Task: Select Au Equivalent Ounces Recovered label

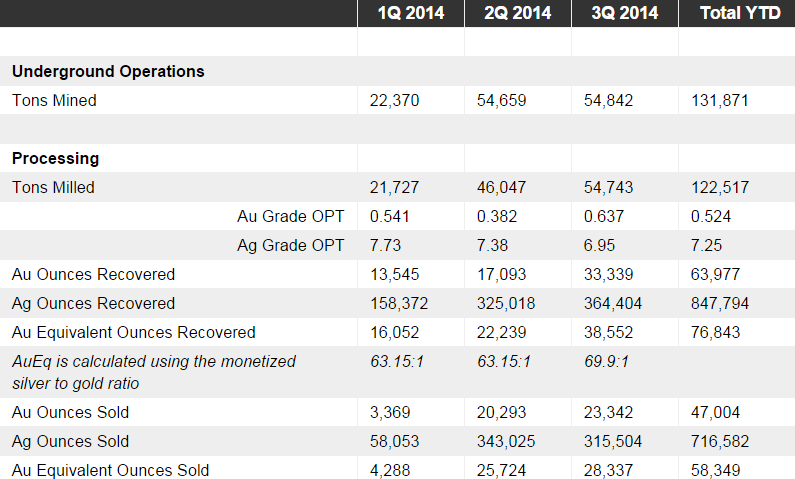Action: click(133, 332)
